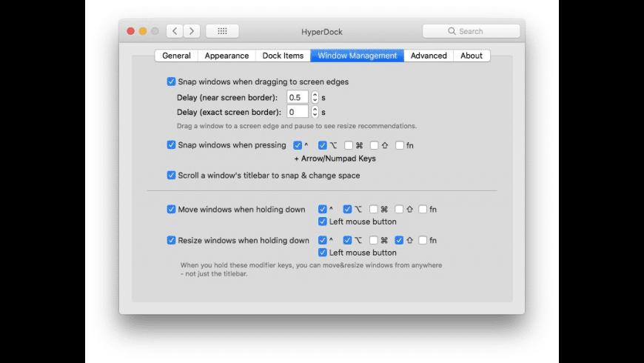Adjust the near screen border delay stepper

coord(315,98)
